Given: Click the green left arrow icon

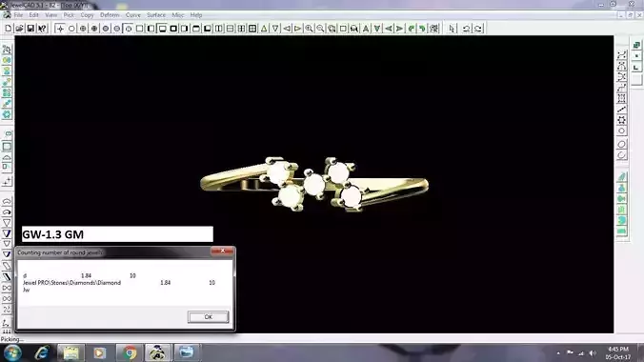Looking at the screenshot, I should pyautogui.click(x=388, y=29).
